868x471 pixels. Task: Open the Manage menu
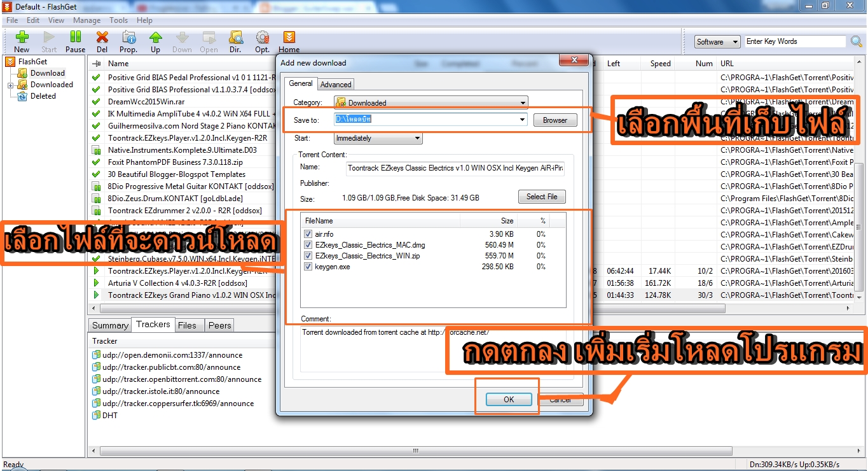(x=86, y=20)
